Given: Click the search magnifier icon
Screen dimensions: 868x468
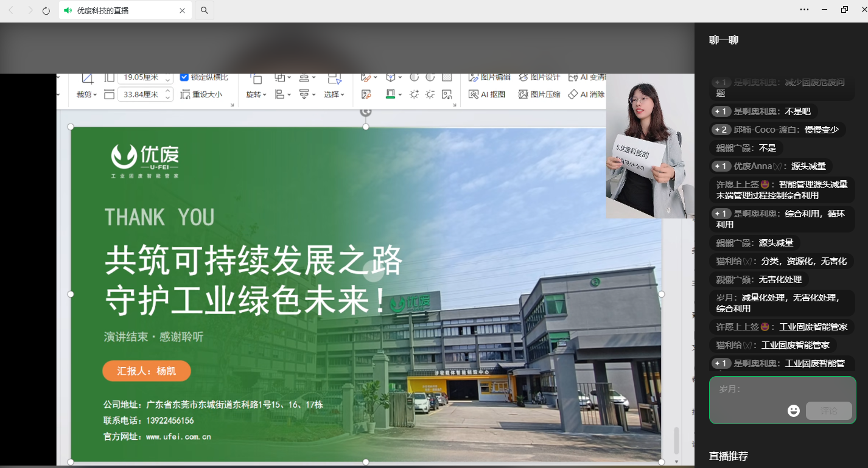Looking at the screenshot, I should (x=205, y=10).
